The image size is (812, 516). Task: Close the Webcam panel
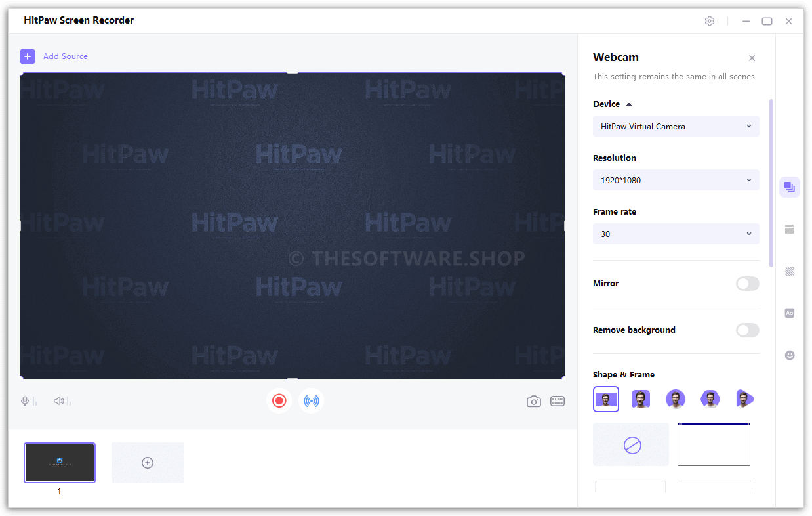click(752, 58)
